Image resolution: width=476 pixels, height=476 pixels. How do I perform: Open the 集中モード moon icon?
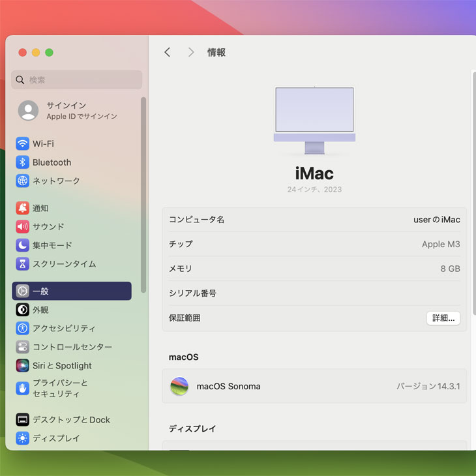tap(22, 245)
